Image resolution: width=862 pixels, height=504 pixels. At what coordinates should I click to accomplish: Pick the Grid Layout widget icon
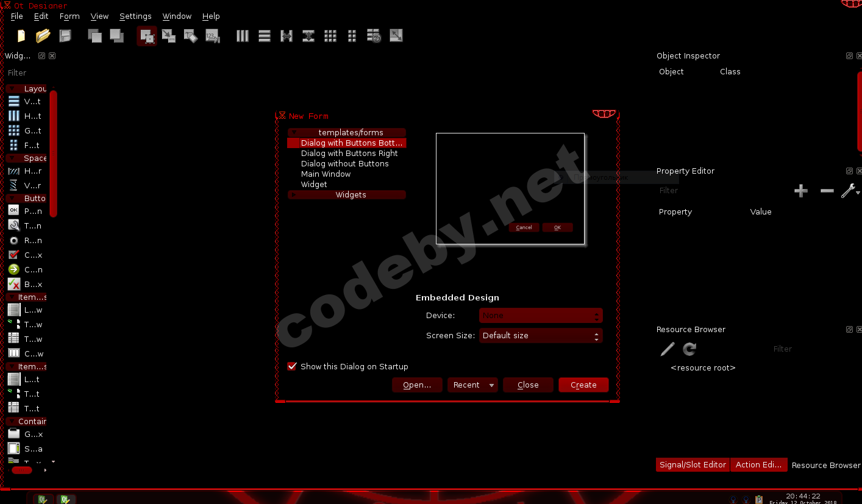14,131
